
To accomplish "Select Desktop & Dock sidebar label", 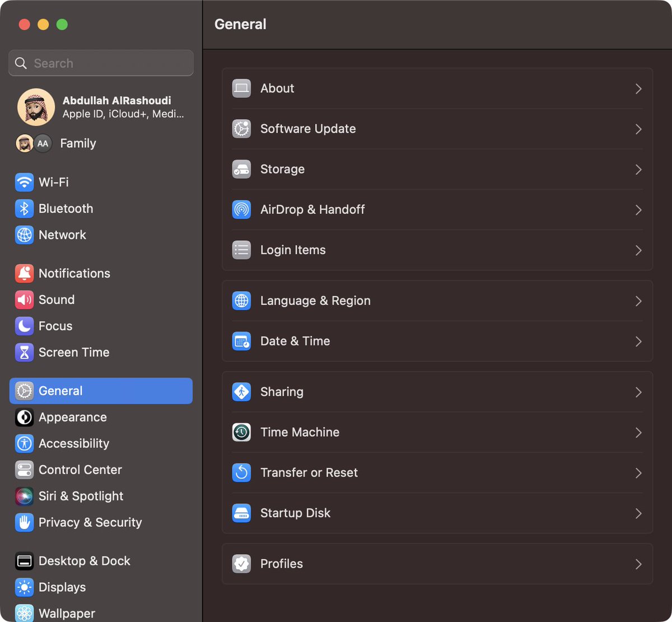I will (x=85, y=561).
